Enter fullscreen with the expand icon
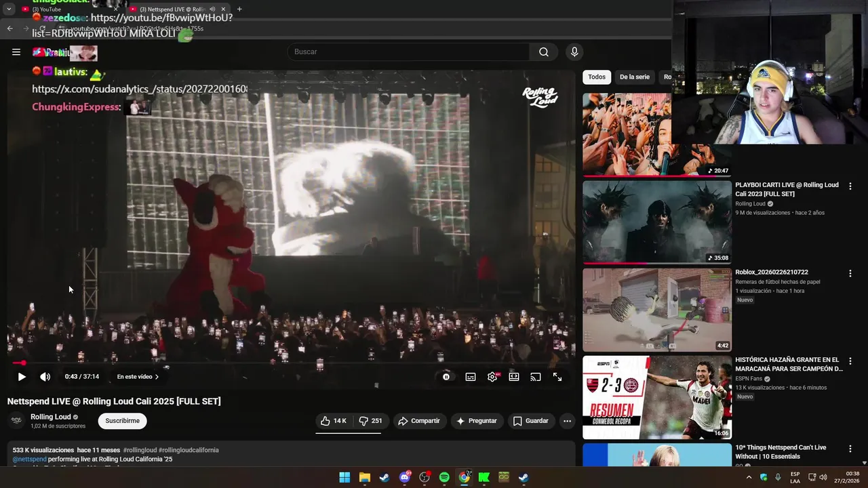868x488 pixels. pos(557,377)
